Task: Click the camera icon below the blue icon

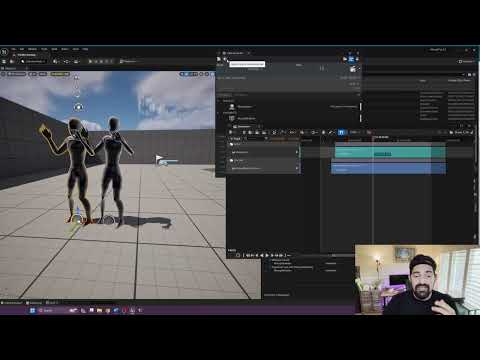Action: tap(353, 69)
